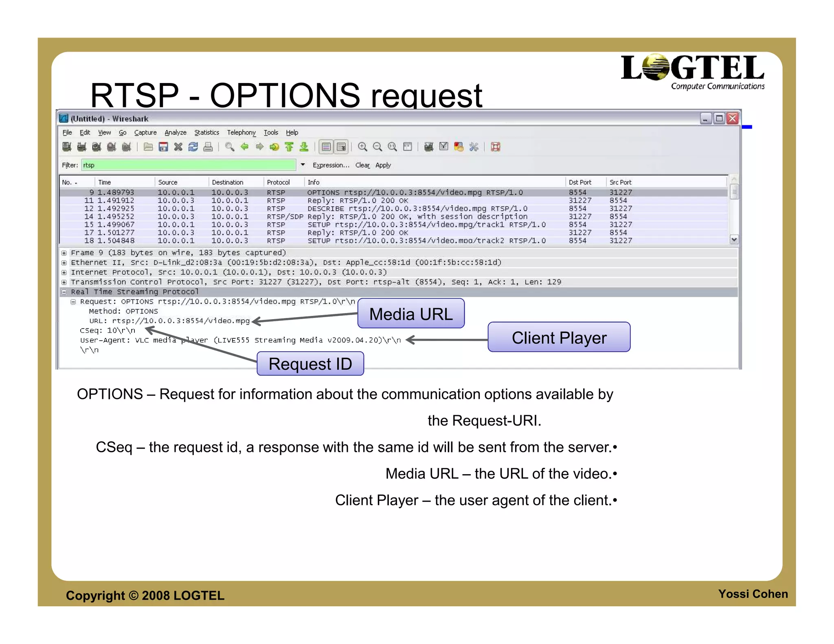Image resolution: width=834 pixels, height=644 pixels.
Task: Open the Telephony menu
Action: 241,133
